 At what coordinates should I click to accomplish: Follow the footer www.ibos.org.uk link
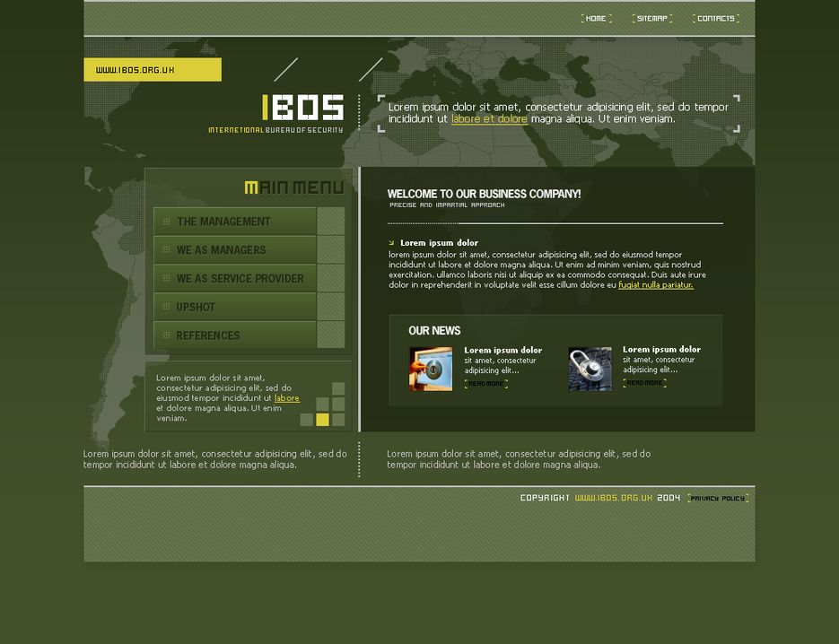coord(614,498)
